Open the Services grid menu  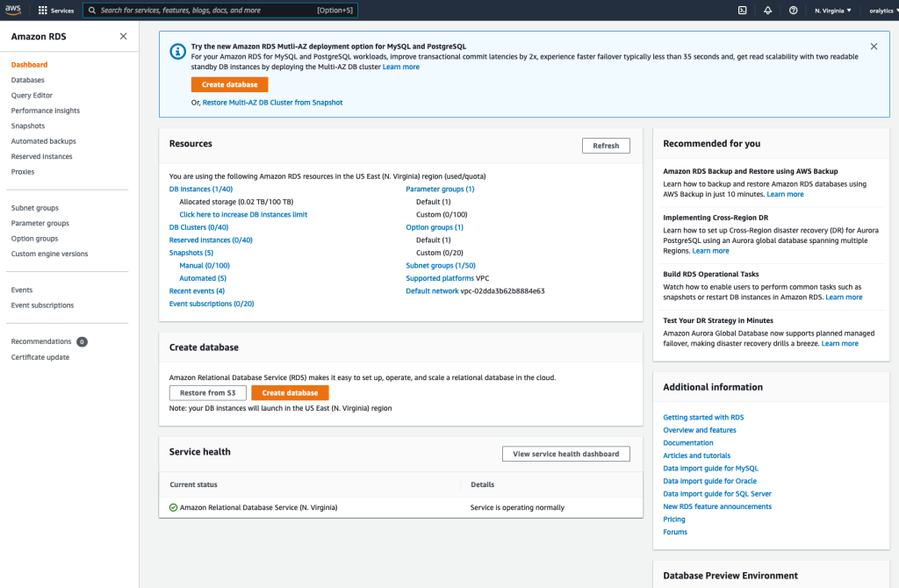pyautogui.click(x=56, y=11)
